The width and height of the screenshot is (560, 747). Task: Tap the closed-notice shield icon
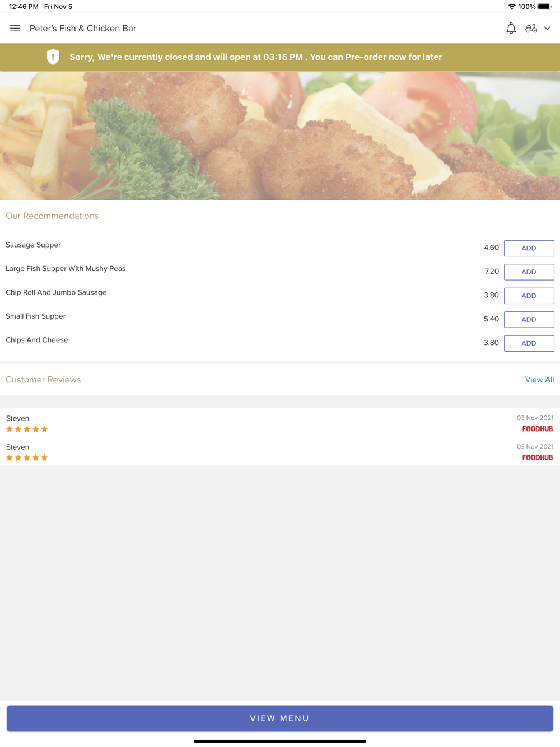coord(53,57)
